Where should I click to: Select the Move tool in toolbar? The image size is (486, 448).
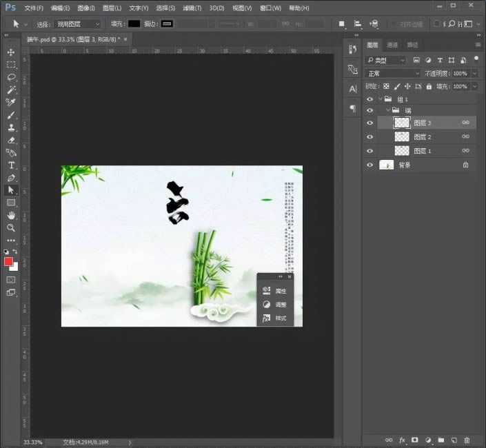click(x=11, y=52)
